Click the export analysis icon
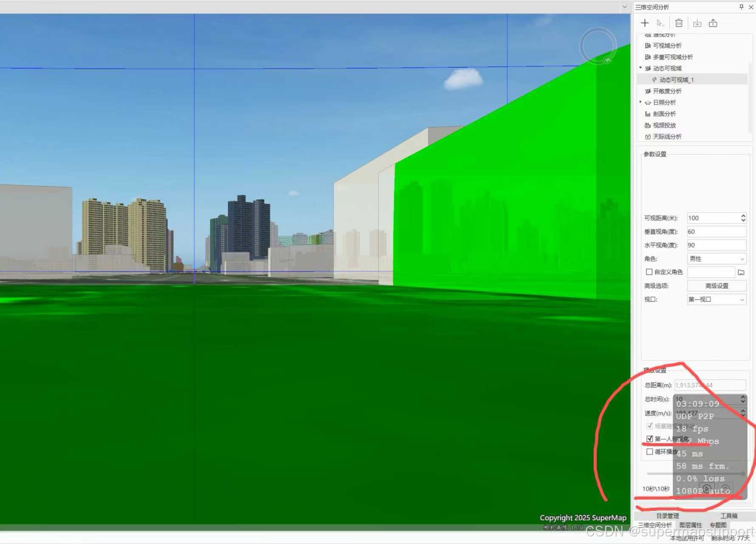The image size is (756, 544). tap(713, 23)
